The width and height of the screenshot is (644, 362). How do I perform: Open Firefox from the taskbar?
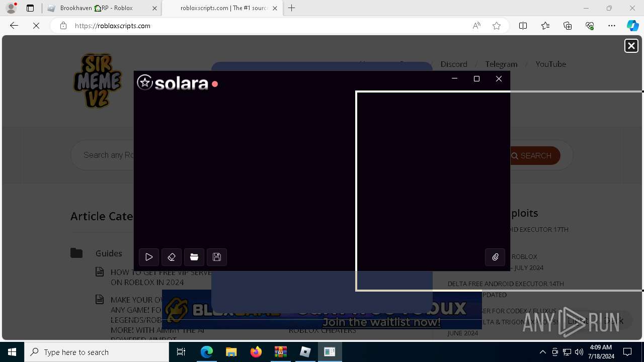click(256, 352)
